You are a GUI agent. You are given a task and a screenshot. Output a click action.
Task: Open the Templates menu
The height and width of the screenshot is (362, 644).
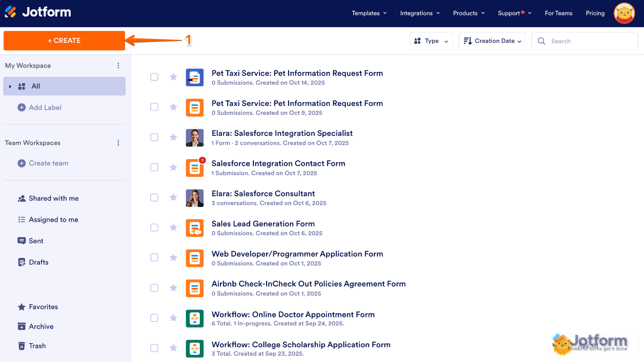[369, 13]
